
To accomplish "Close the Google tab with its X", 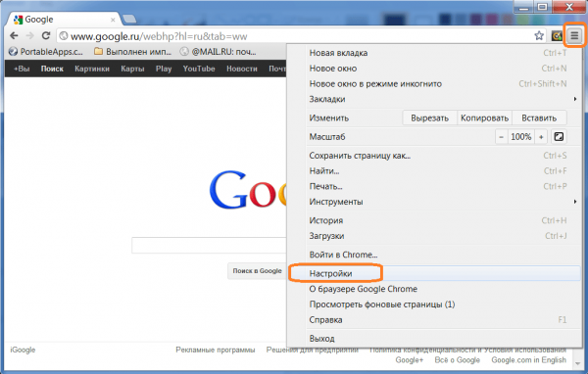I will (113, 20).
